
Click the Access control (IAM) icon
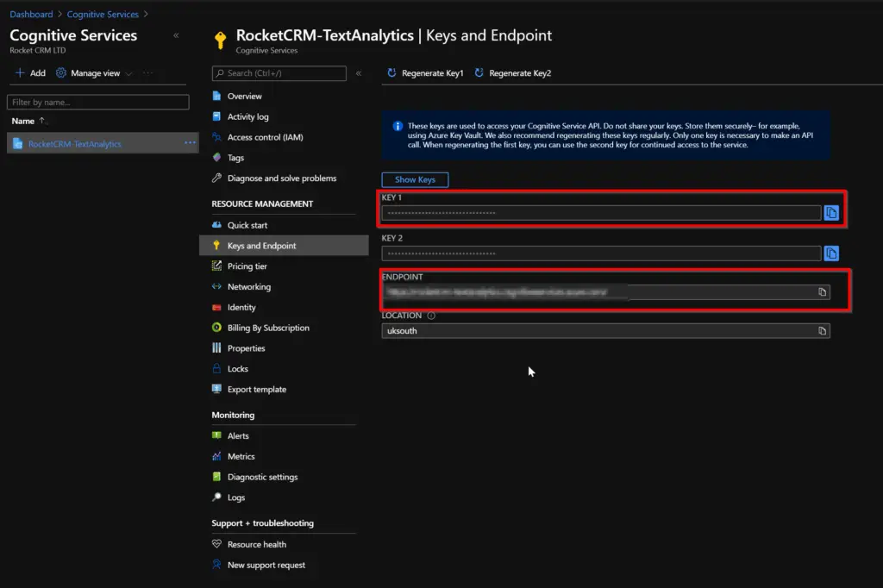216,137
